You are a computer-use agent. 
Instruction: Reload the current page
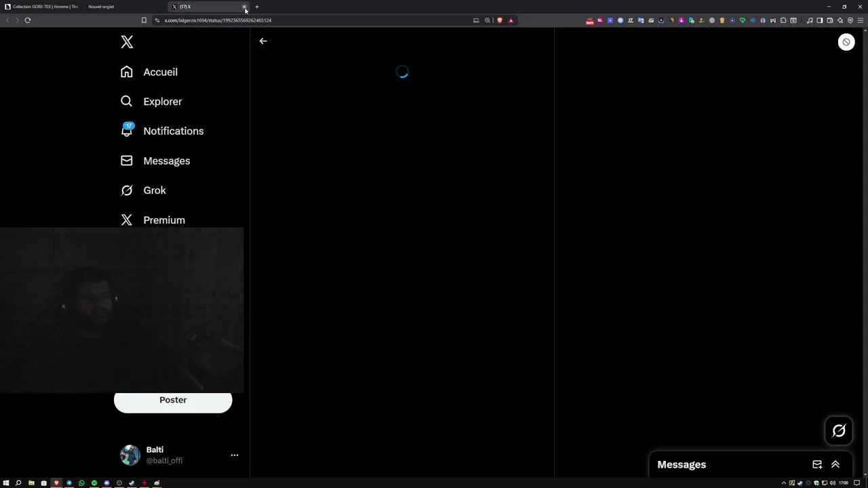pyautogui.click(x=28, y=20)
